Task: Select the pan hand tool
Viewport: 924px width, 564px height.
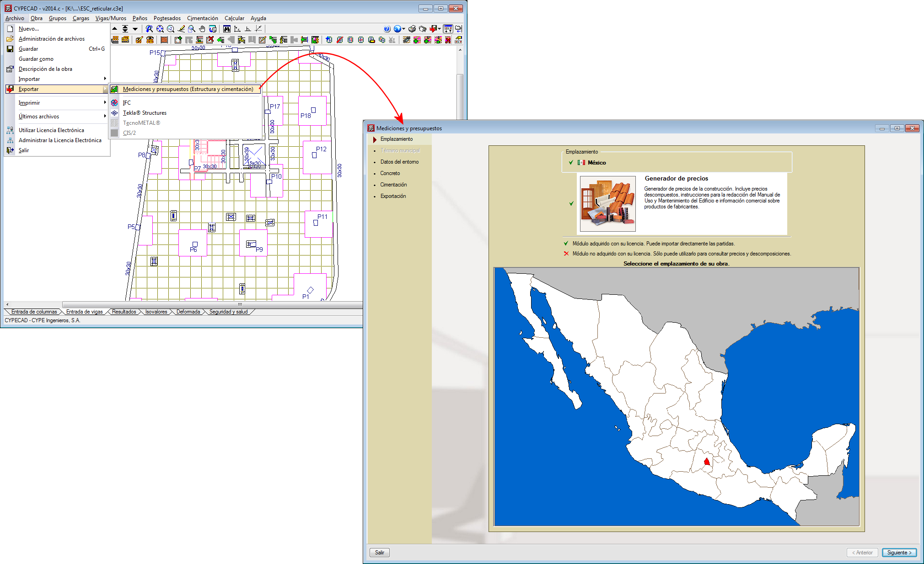Action: pyautogui.click(x=202, y=29)
